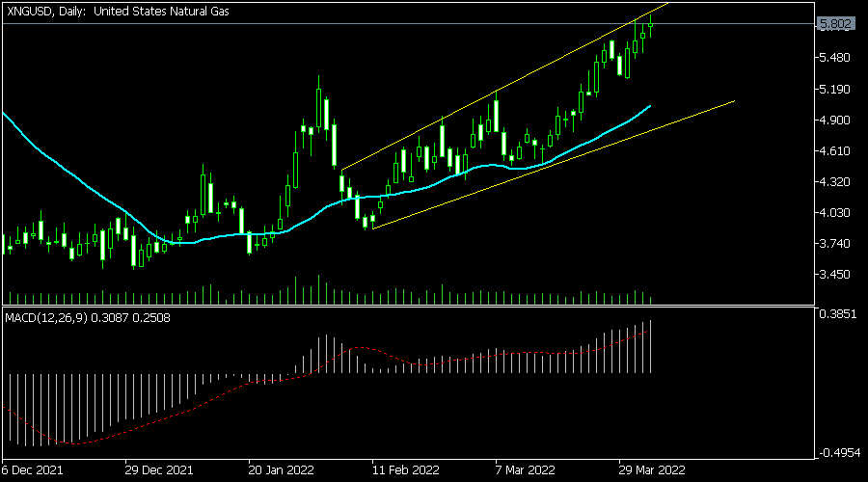Click the 5.190 price axis label
The image size is (868, 482).
point(834,89)
